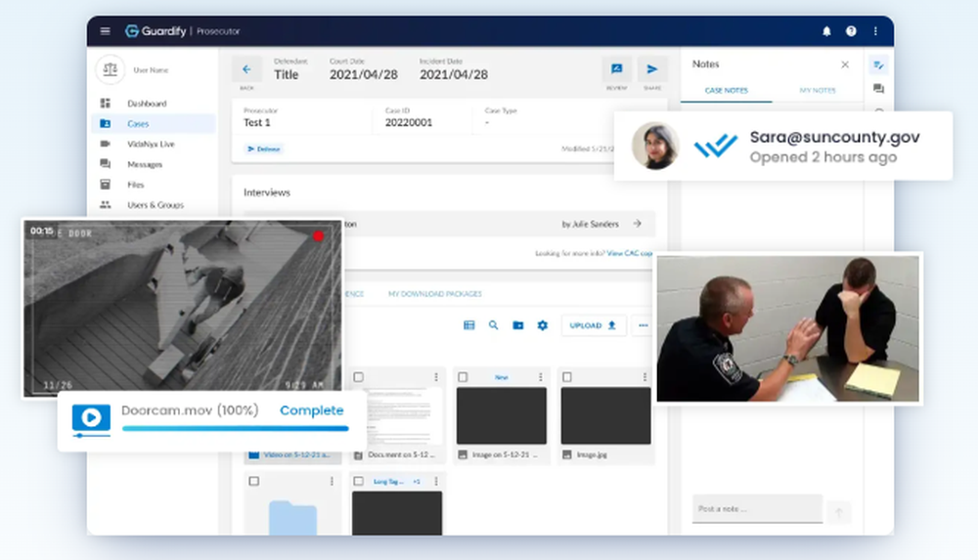
Task: Open the Image.jpg card options menu
Action: (645, 377)
